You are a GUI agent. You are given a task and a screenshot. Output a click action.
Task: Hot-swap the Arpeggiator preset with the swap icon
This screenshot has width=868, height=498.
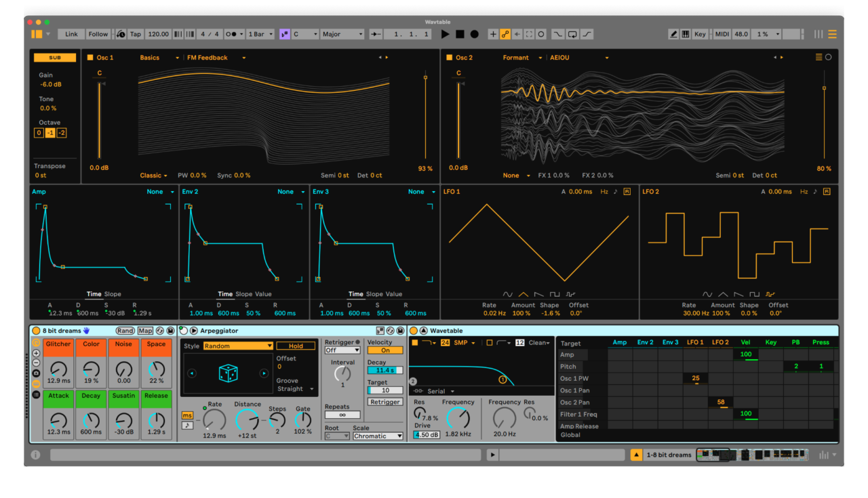[x=390, y=331]
